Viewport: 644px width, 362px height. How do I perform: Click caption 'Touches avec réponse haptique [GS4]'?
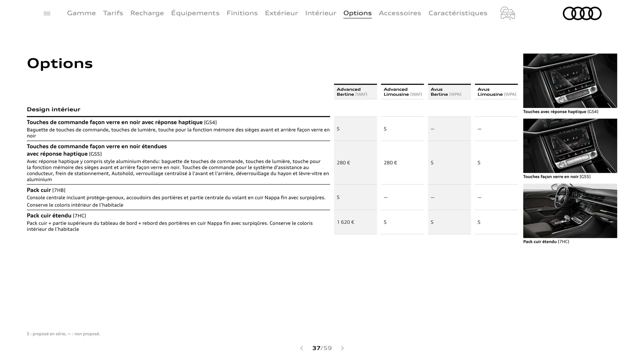click(x=561, y=112)
